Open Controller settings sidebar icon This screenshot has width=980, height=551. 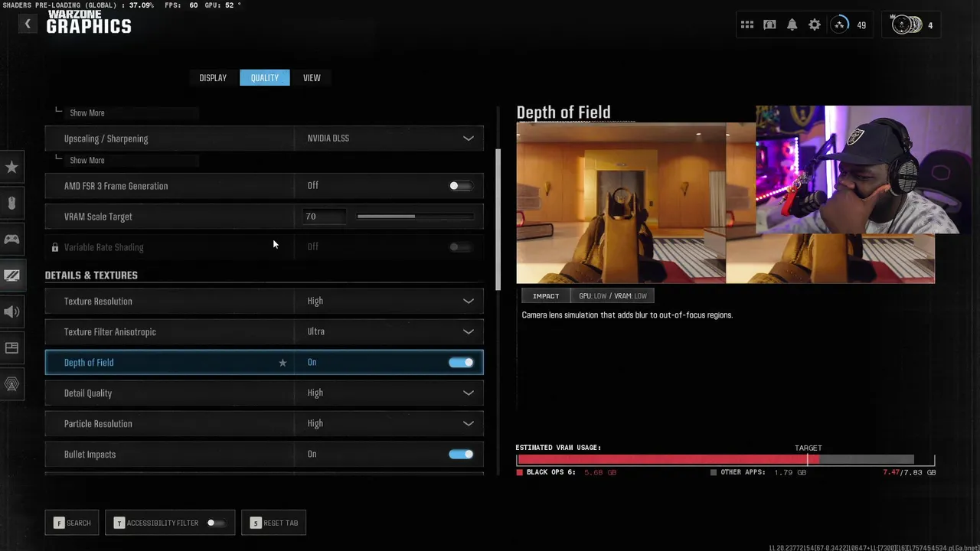coord(11,240)
